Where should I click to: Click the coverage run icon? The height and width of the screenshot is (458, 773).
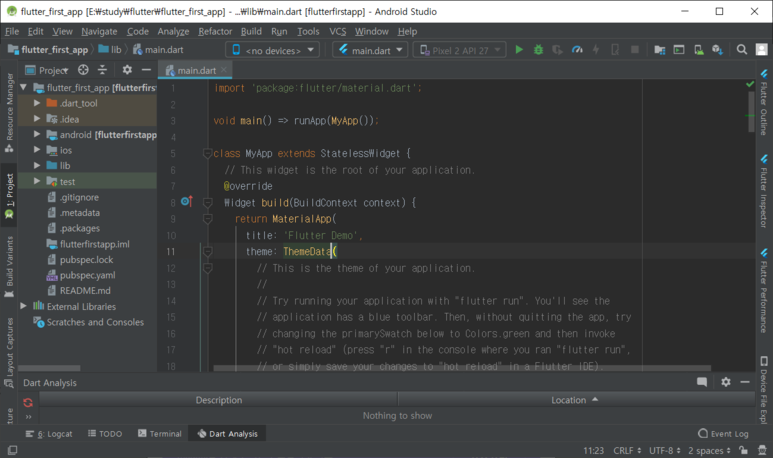(557, 50)
